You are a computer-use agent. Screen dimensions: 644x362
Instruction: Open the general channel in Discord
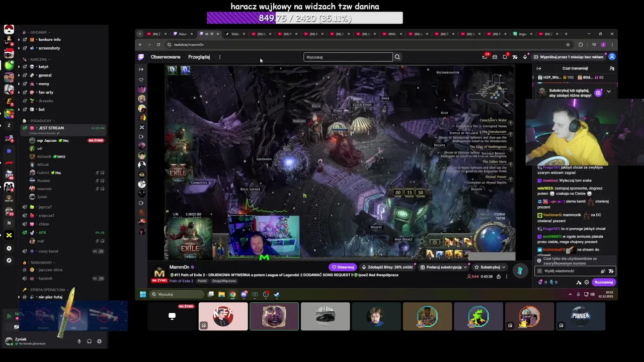45,75
